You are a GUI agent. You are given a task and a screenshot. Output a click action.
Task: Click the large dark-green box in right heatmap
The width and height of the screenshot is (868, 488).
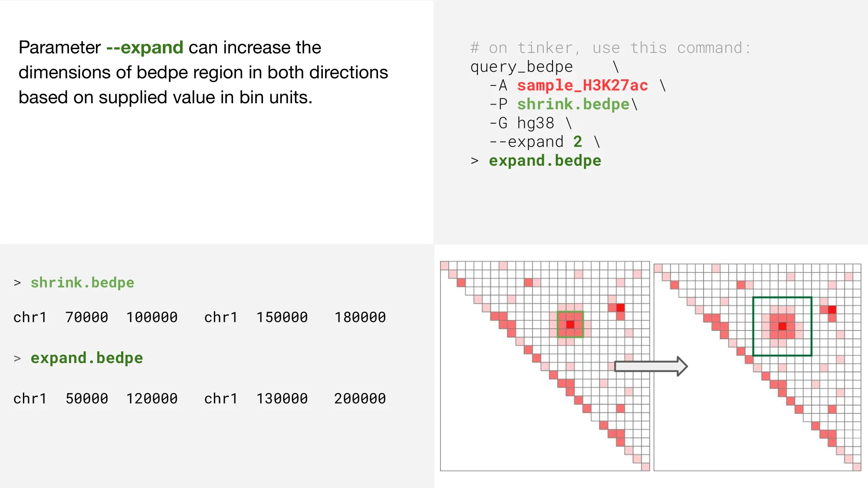pos(782,326)
